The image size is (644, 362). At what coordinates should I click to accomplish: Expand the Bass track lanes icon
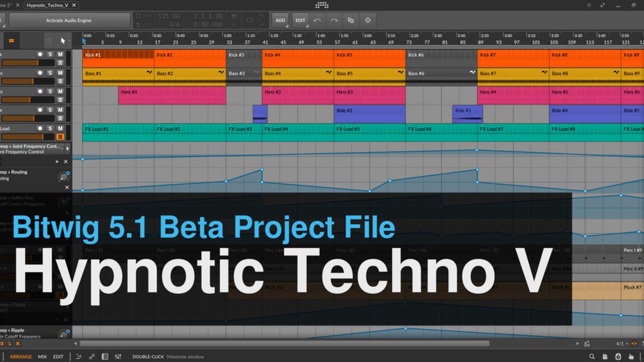60,81
